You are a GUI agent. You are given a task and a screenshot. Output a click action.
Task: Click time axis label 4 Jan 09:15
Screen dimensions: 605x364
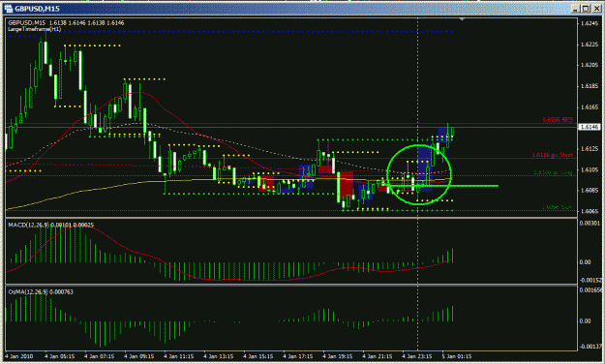138,356
